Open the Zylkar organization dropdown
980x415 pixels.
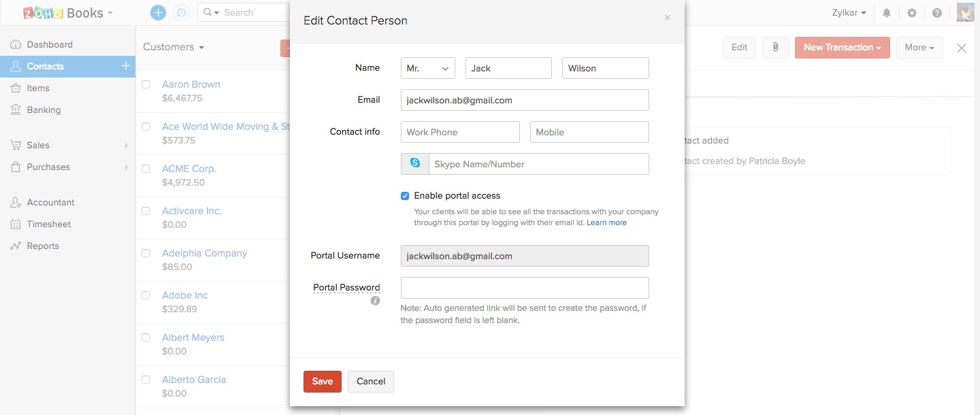pos(849,13)
